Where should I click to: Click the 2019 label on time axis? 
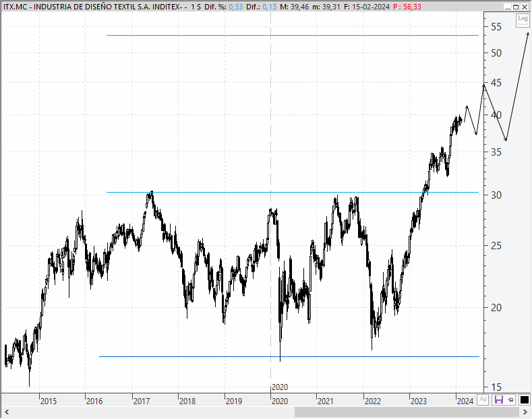(234, 401)
